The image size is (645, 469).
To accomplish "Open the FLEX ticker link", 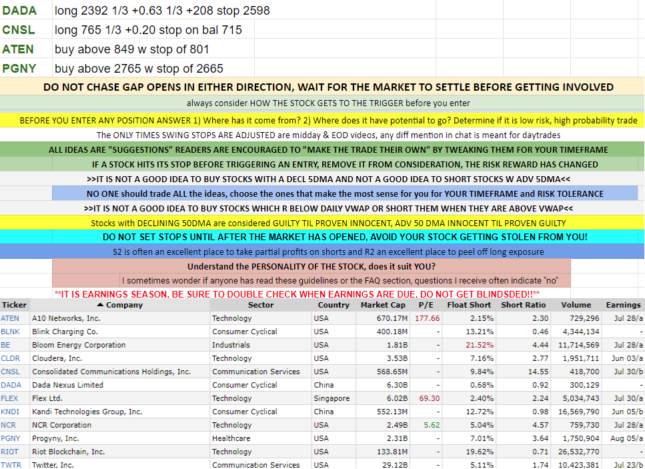I will (x=9, y=398).
